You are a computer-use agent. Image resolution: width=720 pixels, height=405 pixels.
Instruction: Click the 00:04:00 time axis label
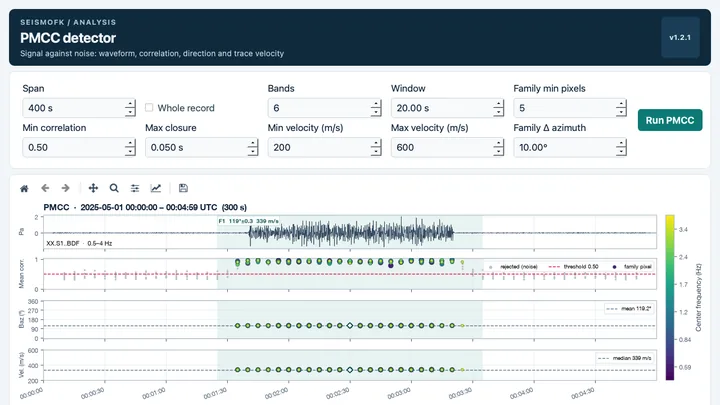coord(522,393)
